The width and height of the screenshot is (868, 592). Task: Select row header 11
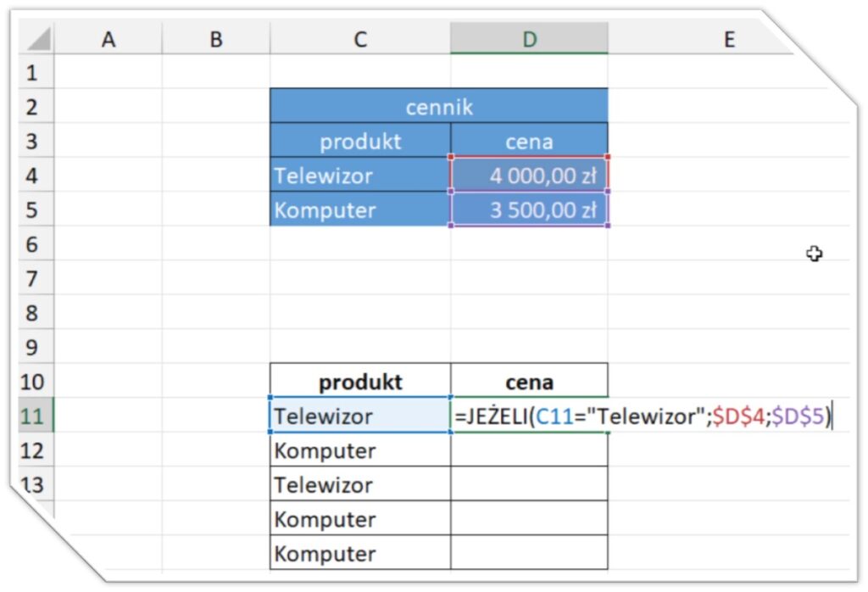pyautogui.click(x=34, y=416)
